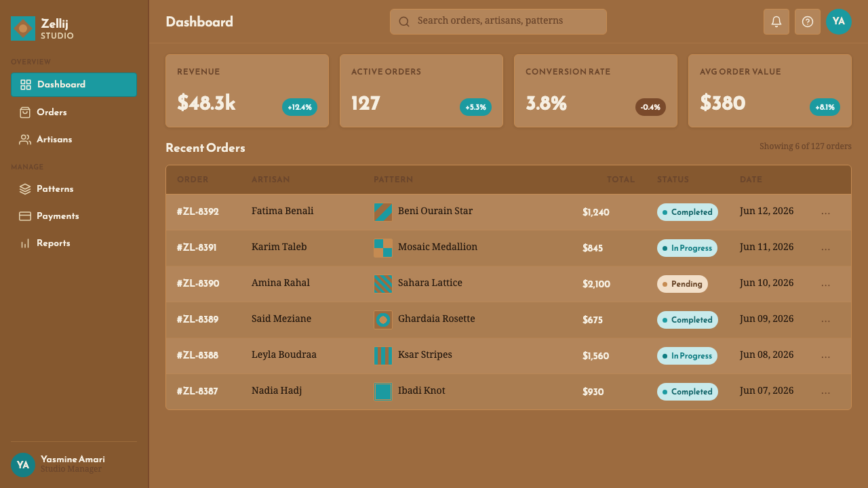Click In Progress status of order #ZL-8388

pos(687,356)
